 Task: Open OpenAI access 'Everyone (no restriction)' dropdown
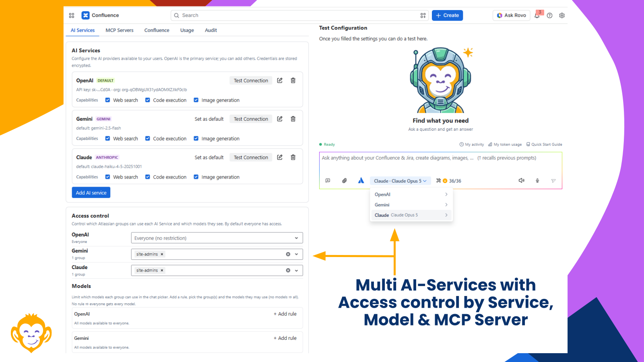click(217, 238)
